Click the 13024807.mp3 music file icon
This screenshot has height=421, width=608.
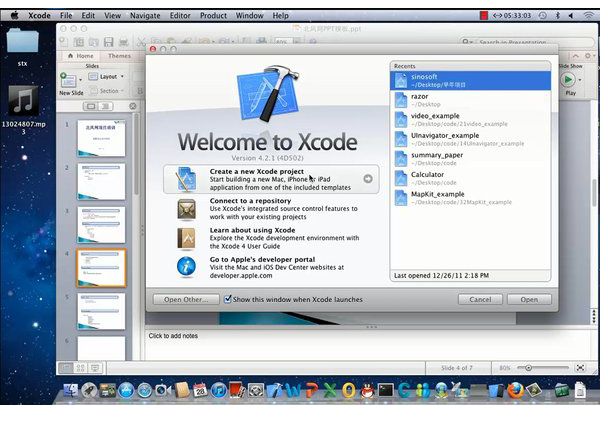pos(23,101)
